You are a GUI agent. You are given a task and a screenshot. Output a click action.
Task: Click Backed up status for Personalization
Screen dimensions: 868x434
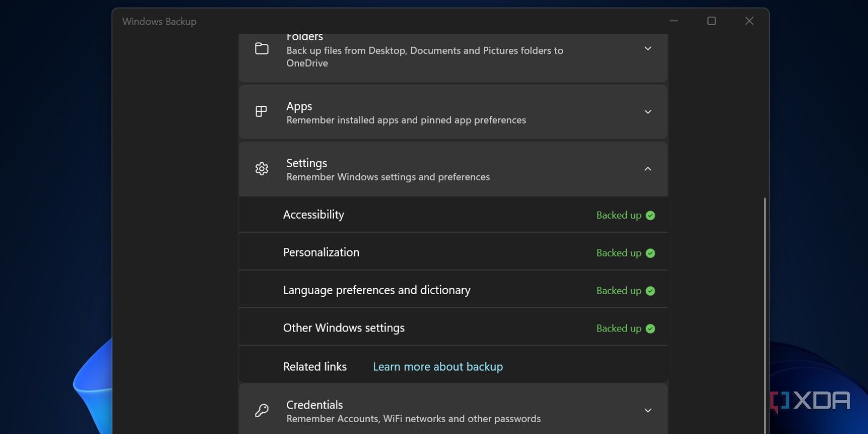(x=618, y=253)
